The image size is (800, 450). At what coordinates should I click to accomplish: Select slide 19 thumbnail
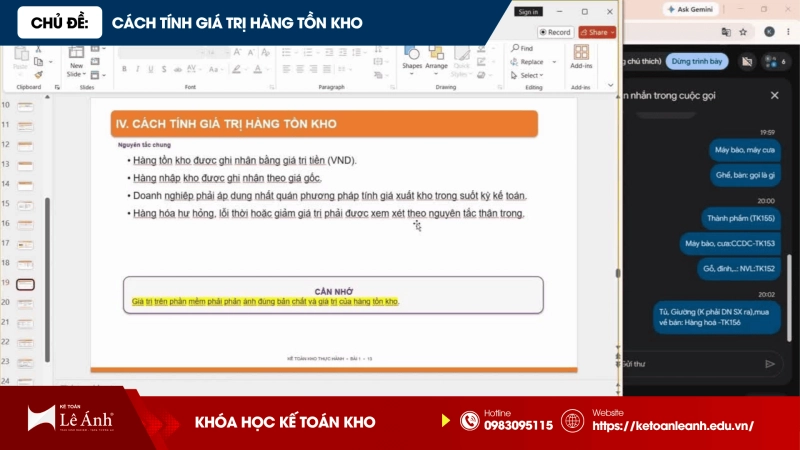pos(25,284)
